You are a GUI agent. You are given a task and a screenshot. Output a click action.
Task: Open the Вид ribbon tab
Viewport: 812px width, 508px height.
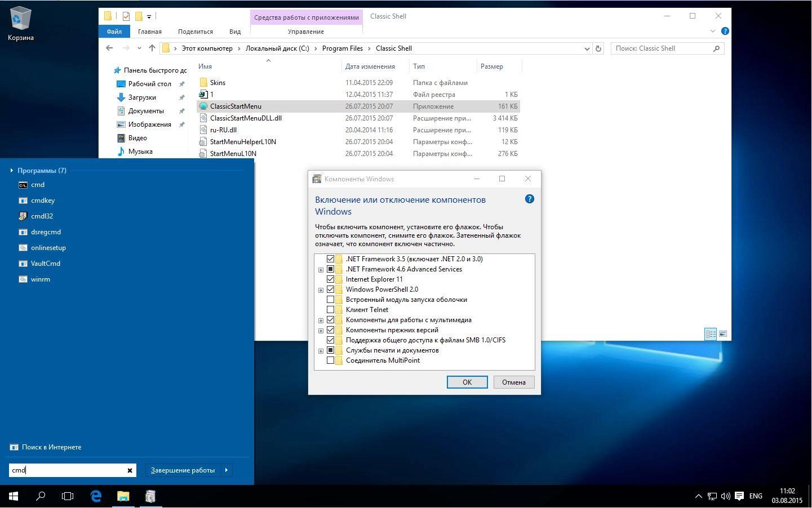click(x=235, y=32)
